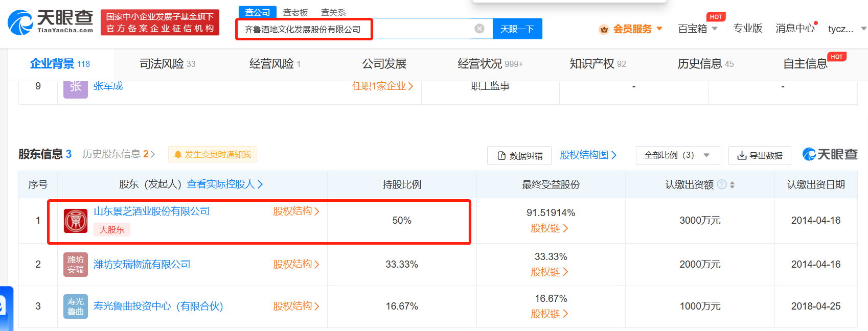Open the 司法风险 33 tab
This screenshot has width=868, height=331.
click(x=168, y=64)
